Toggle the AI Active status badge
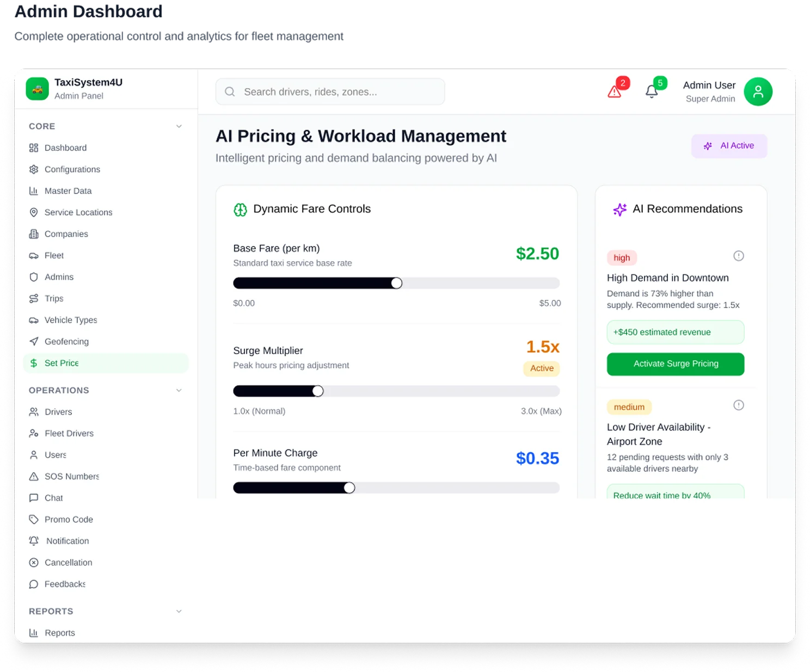 pos(729,146)
